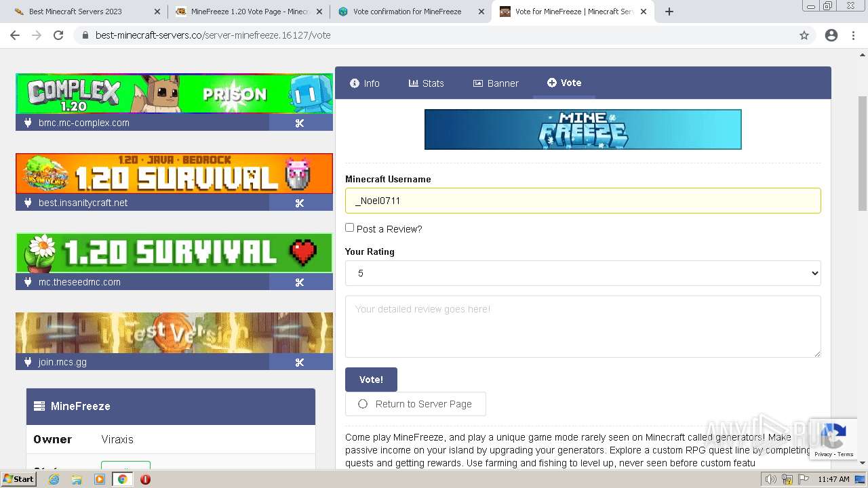Click the browser back arrow

pyautogui.click(x=15, y=35)
